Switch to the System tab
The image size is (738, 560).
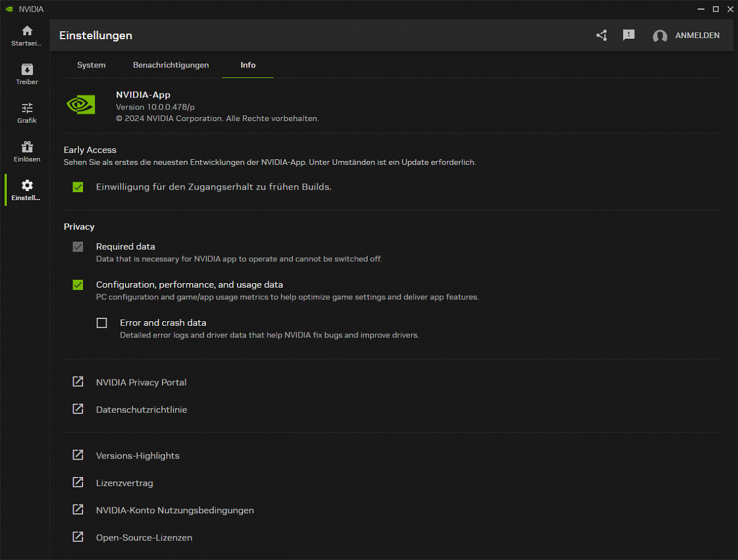click(91, 65)
